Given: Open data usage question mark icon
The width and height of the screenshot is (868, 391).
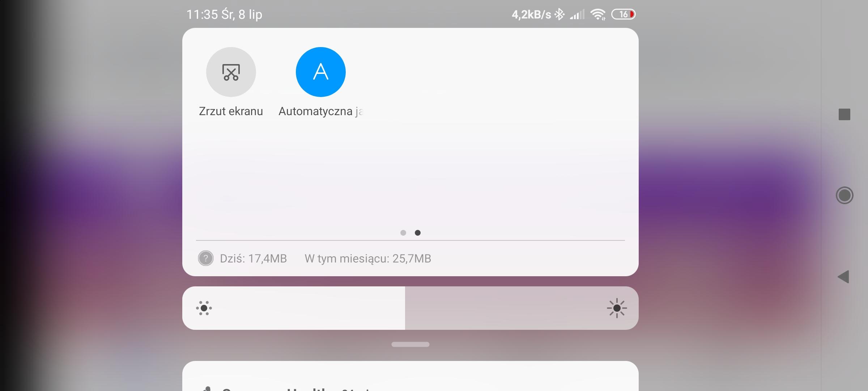Looking at the screenshot, I should coord(206,258).
